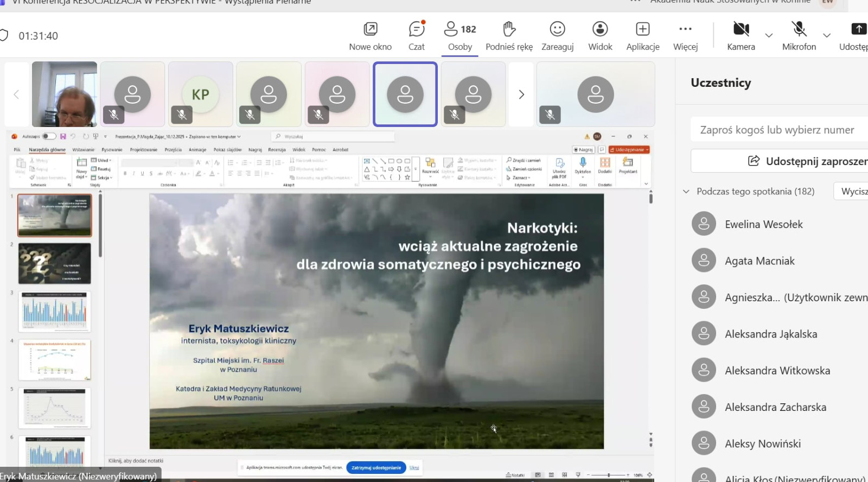
Task: Expand camera options arrow next to Kamera
Action: pyautogui.click(x=769, y=35)
